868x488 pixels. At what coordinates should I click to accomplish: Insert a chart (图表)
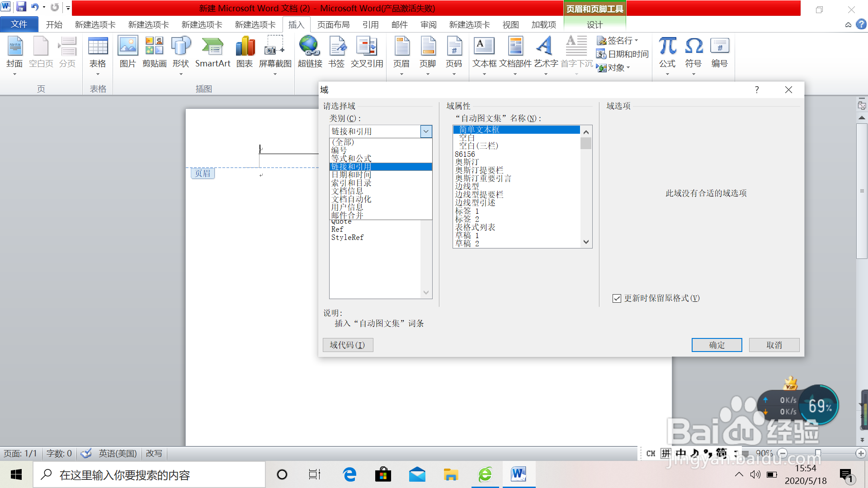pos(245,52)
